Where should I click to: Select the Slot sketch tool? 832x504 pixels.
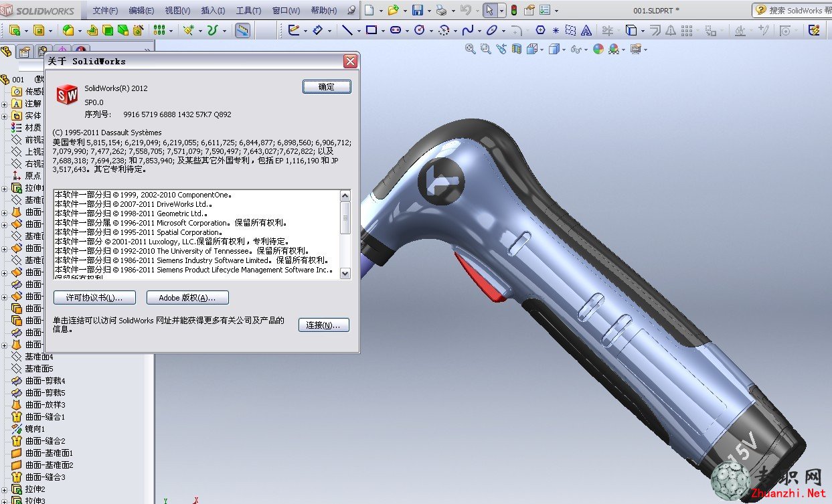395,30
